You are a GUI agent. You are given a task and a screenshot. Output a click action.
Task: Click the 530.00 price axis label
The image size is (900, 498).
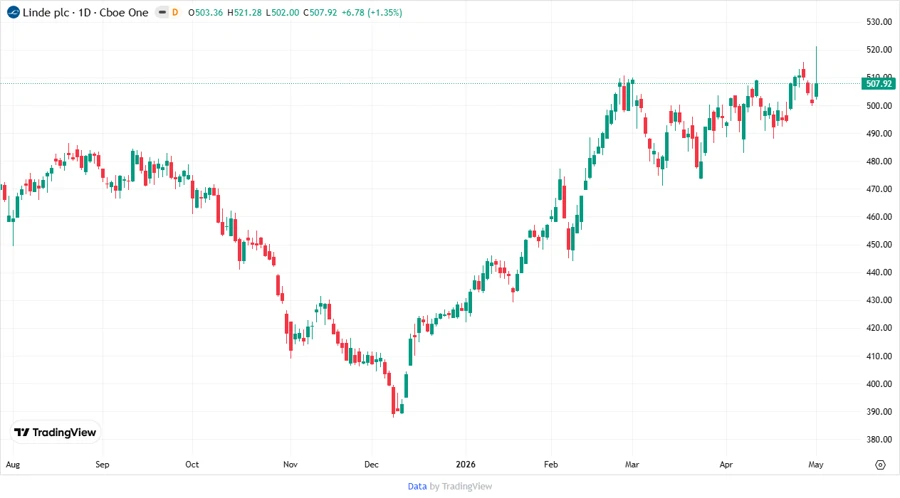[x=879, y=22]
